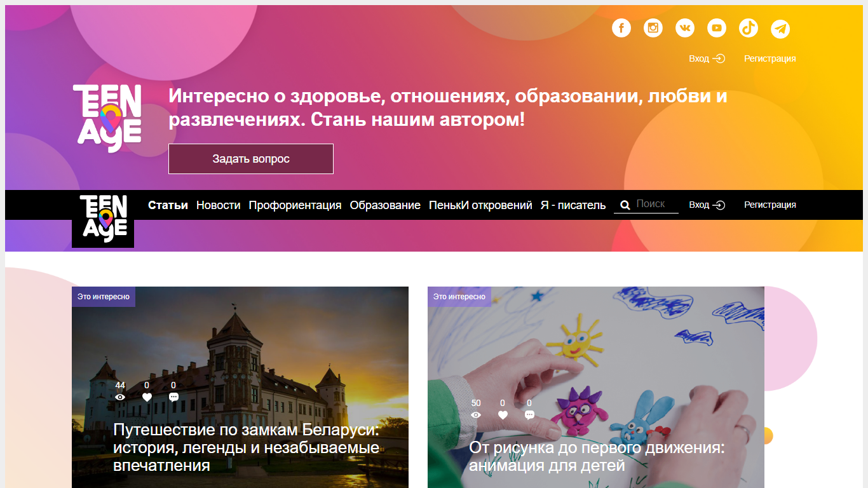Click the banner headline about becoming an author

tap(448, 108)
